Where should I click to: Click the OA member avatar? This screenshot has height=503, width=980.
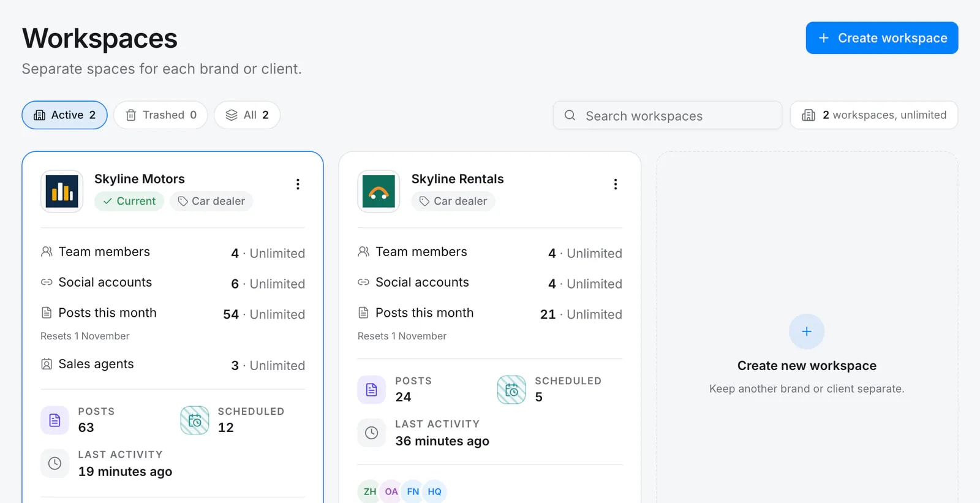391,491
